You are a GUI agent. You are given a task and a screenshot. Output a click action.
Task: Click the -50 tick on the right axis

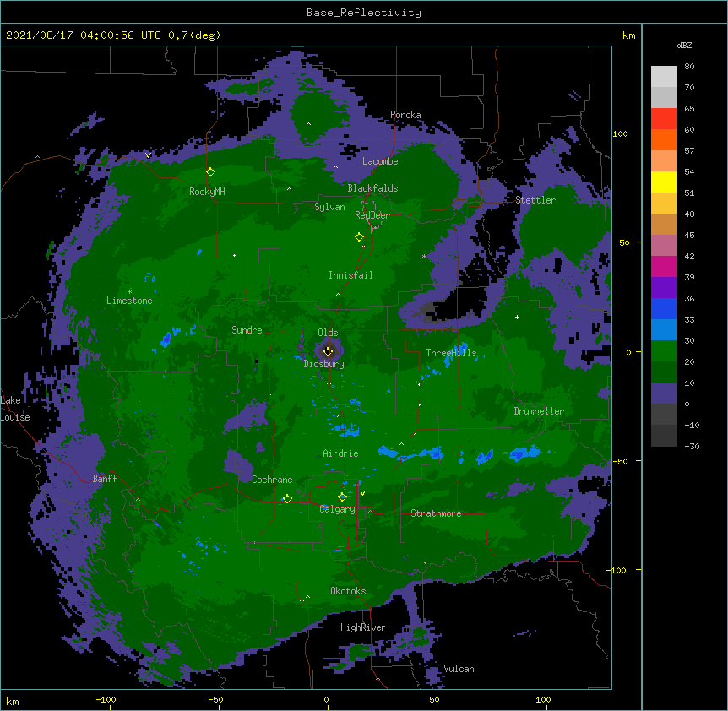(x=620, y=461)
